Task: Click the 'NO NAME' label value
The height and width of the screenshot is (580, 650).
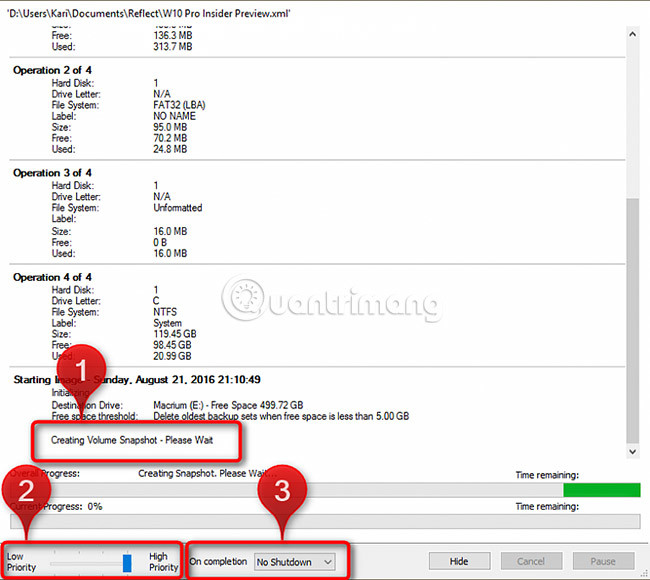Action: click(174, 116)
